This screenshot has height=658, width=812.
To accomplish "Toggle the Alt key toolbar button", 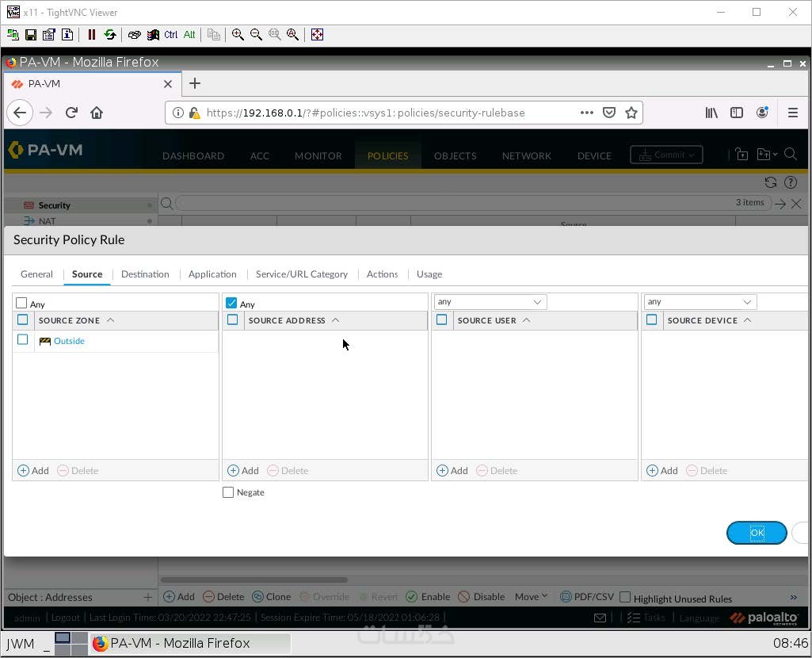I will coord(189,35).
